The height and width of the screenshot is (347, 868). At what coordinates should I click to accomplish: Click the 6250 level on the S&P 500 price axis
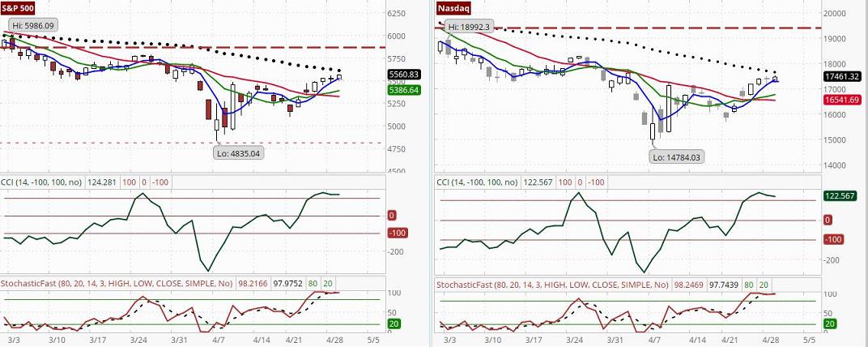click(398, 13)
